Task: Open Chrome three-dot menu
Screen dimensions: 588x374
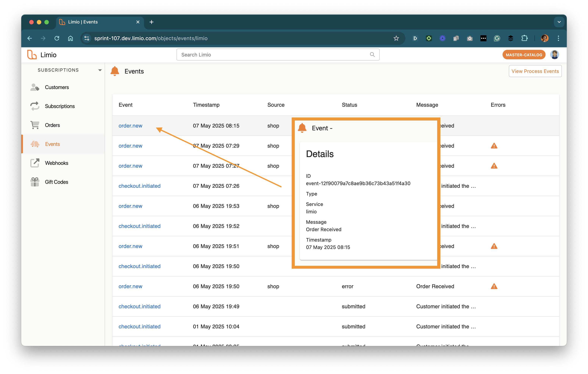Action: (x=558, y=38)
